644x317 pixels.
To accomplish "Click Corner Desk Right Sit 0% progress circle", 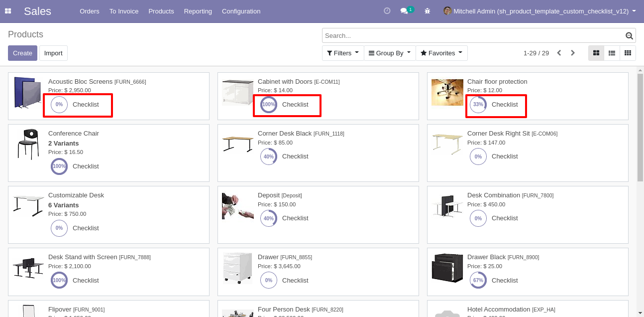I will (478, 157).
